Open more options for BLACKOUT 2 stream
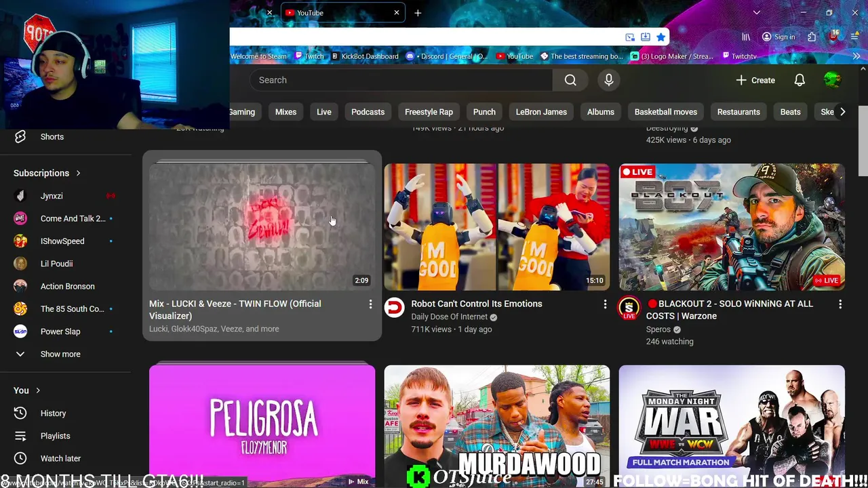Viewport: 868px width, 488px height. coord(840,305)
